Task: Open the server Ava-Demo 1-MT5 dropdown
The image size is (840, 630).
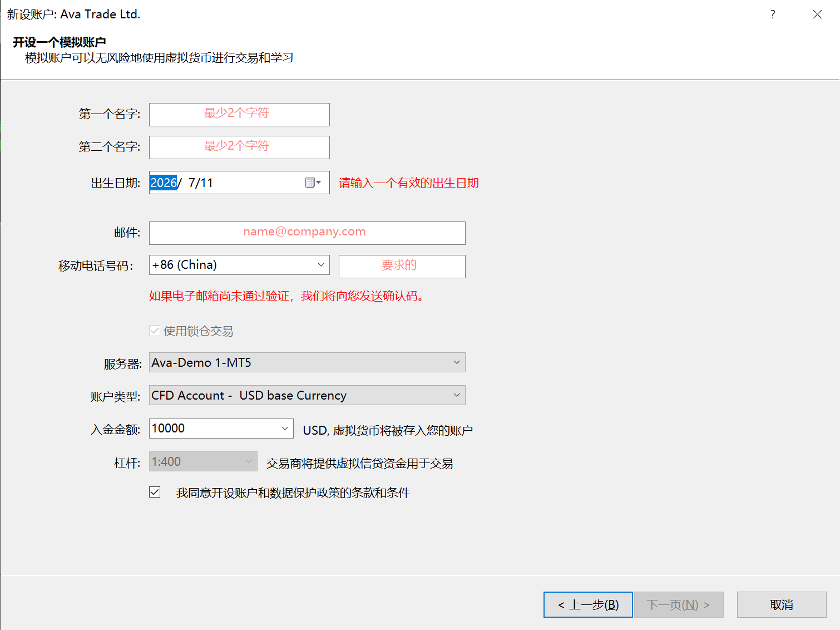Action: tap(307, 362)
